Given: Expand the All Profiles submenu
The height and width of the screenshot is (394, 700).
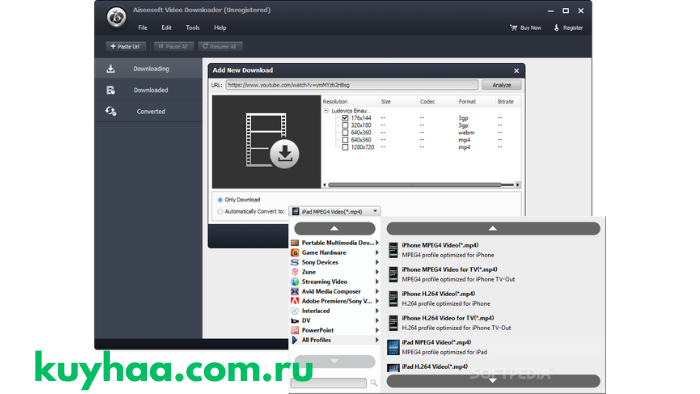Looking at the screenshot, I should (x=377, y=340).
